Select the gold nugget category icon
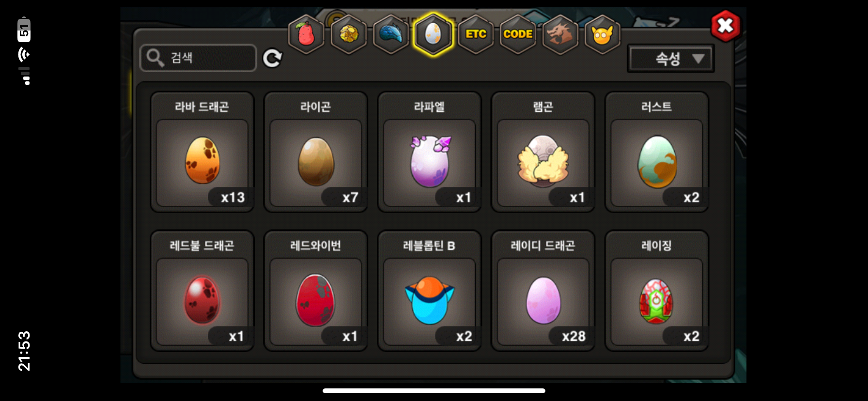This screenshot has height=401, width=868. 349,34
